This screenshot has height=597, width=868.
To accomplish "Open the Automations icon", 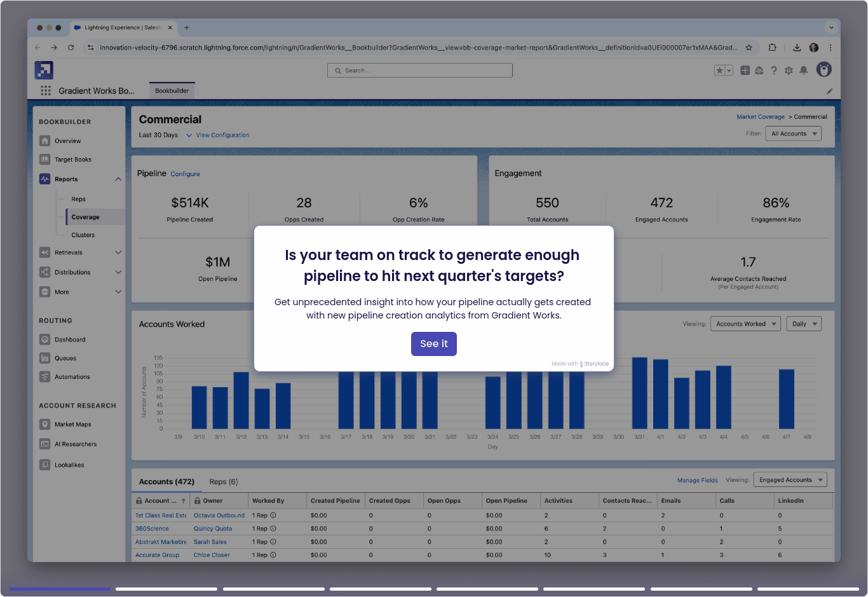I will (44, 376).
